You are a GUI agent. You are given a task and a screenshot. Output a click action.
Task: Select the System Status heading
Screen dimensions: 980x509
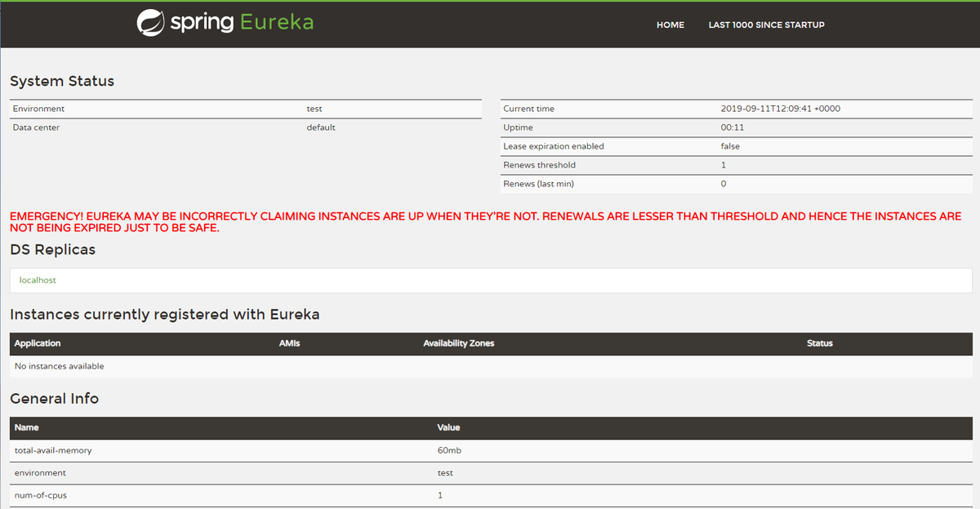[x=62, y=81]
